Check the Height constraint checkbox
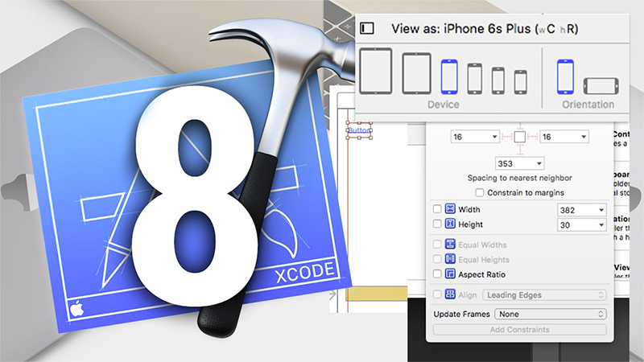 pos(437,225)
